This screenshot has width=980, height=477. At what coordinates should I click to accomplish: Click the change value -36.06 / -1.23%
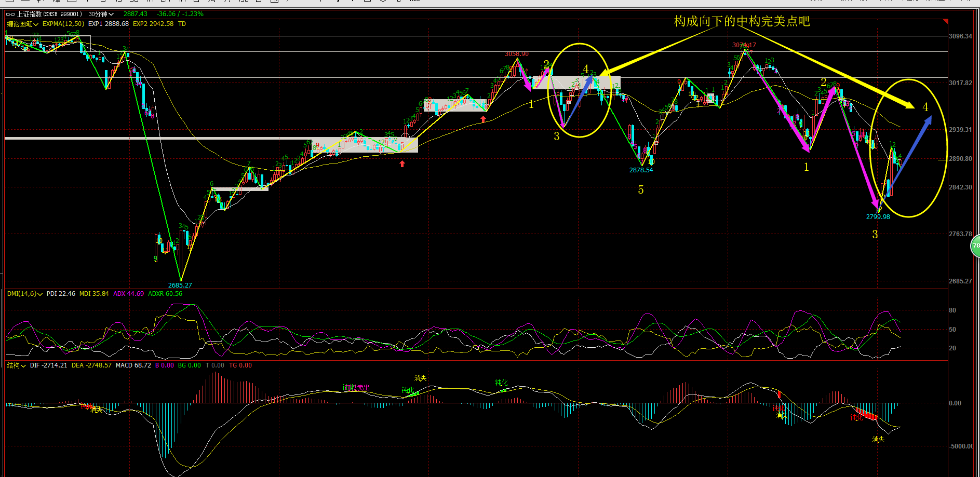tap(180, 14)
